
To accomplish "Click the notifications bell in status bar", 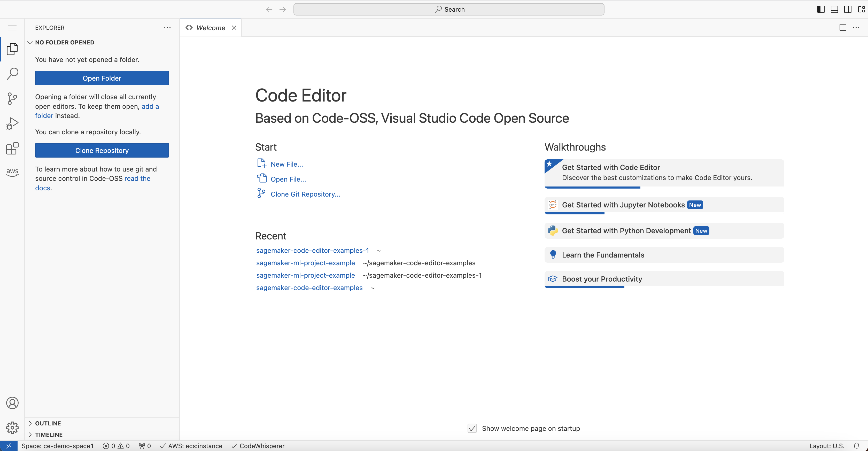I will tap(856, 446).
